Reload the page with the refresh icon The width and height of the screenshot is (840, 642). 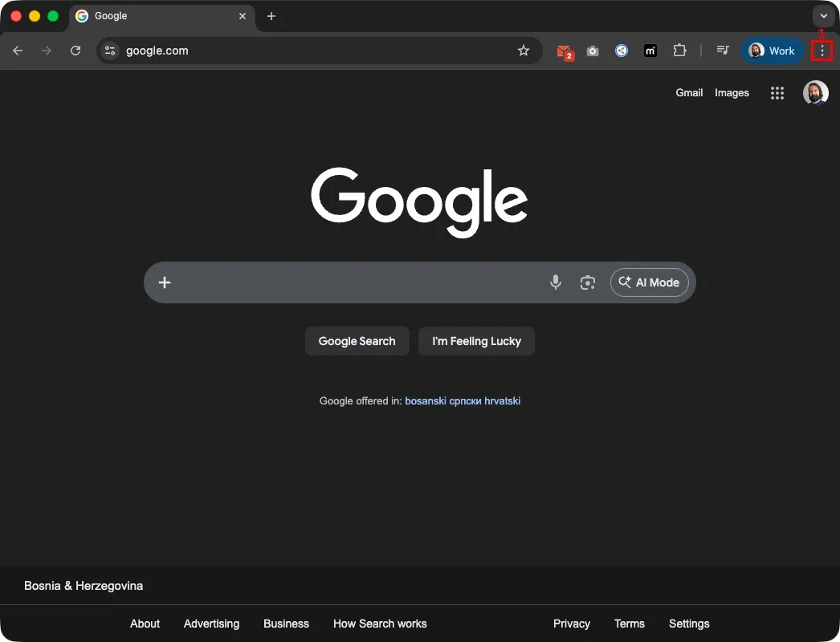tap(75, 51)
